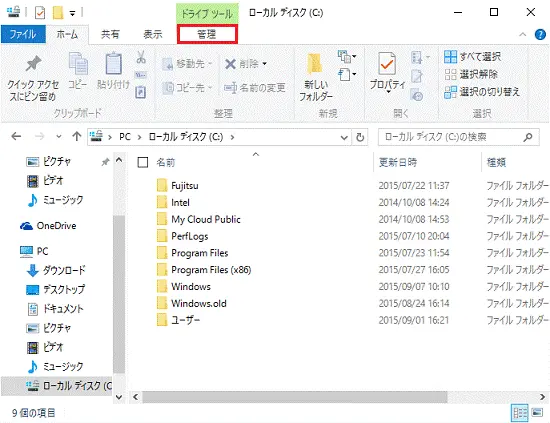
Task: Tick the select-all checkbox beside 名前
Action: tap(143, 162)
